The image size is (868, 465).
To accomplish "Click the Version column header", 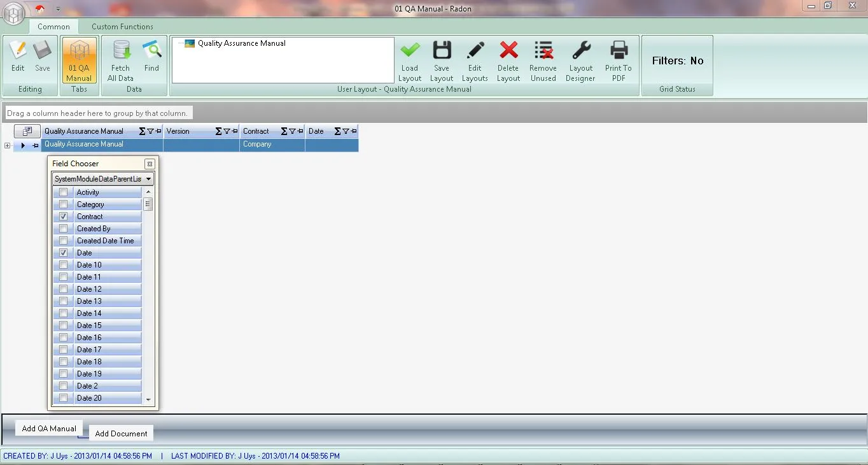I will pos(201,131).
